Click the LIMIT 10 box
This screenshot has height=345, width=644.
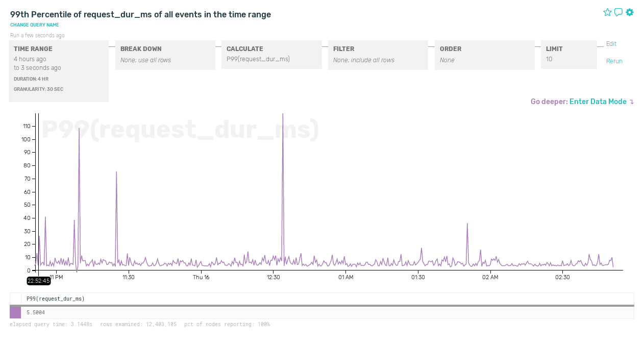(x=568, y=54)
